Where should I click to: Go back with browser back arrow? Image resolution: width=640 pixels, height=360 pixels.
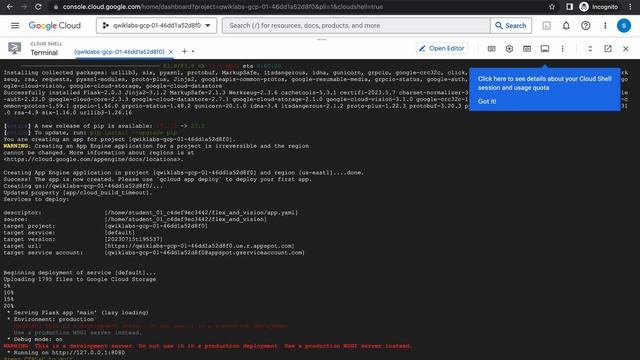(x=9, y=7)
